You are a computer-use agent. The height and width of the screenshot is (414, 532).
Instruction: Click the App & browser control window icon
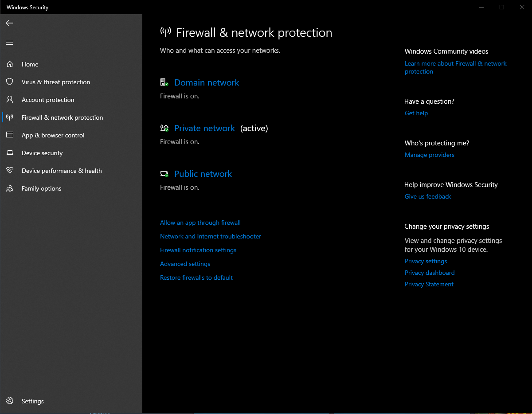click(10, 135)
